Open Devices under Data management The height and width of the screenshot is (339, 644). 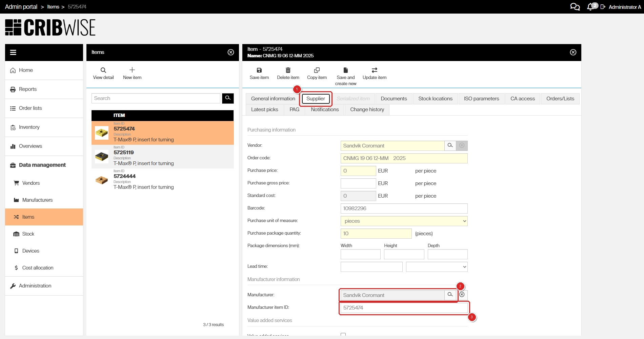point(44,251)
